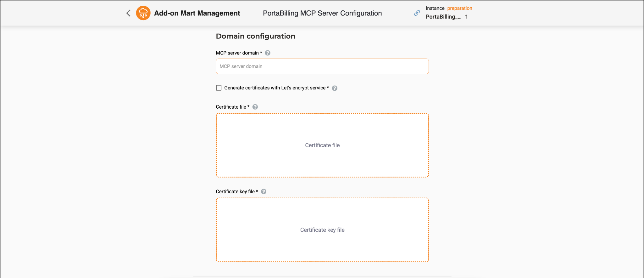Open help for Let's encrypt certificates option

pos(335,88)
